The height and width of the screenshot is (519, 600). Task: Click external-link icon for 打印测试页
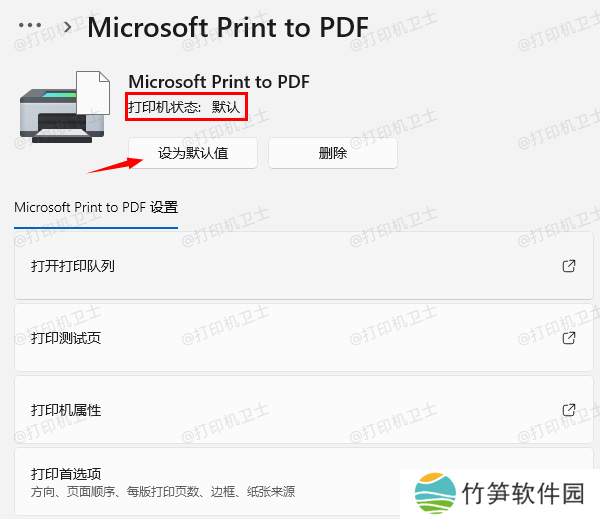(x=569, y=338)
